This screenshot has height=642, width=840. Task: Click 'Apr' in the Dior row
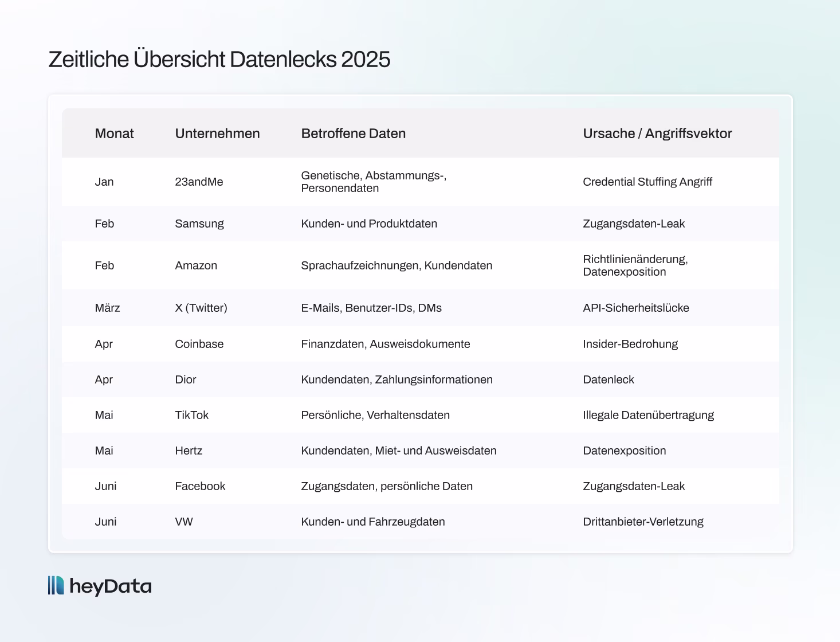104,379
